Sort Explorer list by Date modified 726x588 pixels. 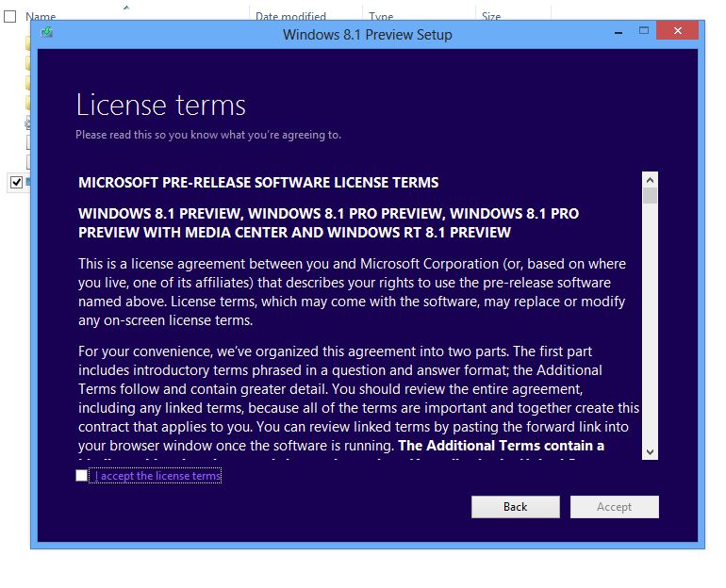click(x=290, y=17)
